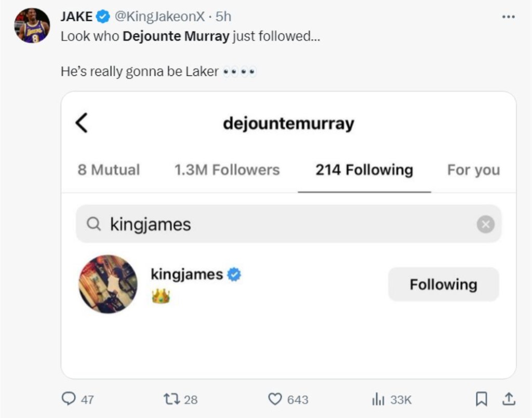Click the @KingJakeonX handle link
The image size is (532, 418).
point(159,17)
